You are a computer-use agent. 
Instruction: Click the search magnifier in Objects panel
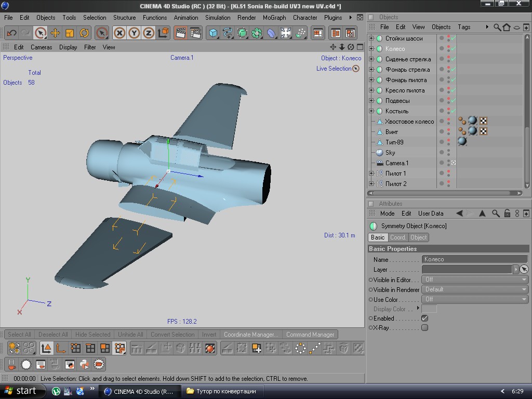tap(497, 27)
